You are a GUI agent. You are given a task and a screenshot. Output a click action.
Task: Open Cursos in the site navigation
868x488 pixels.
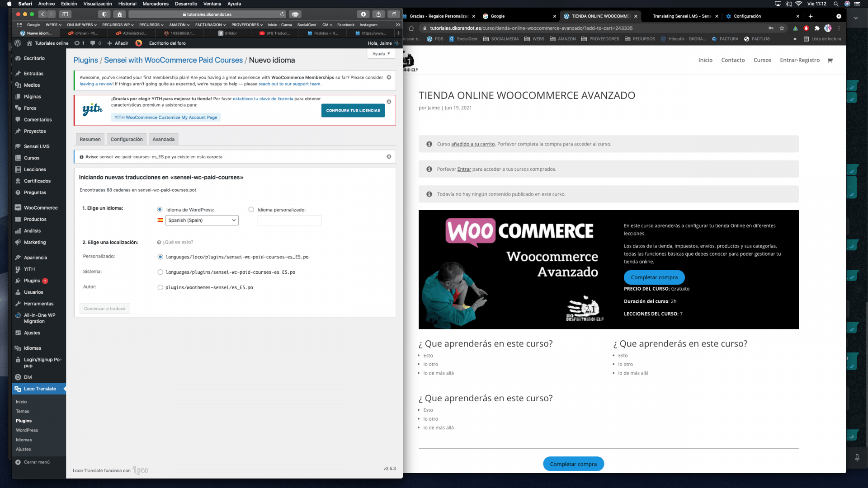pos(762,60)
